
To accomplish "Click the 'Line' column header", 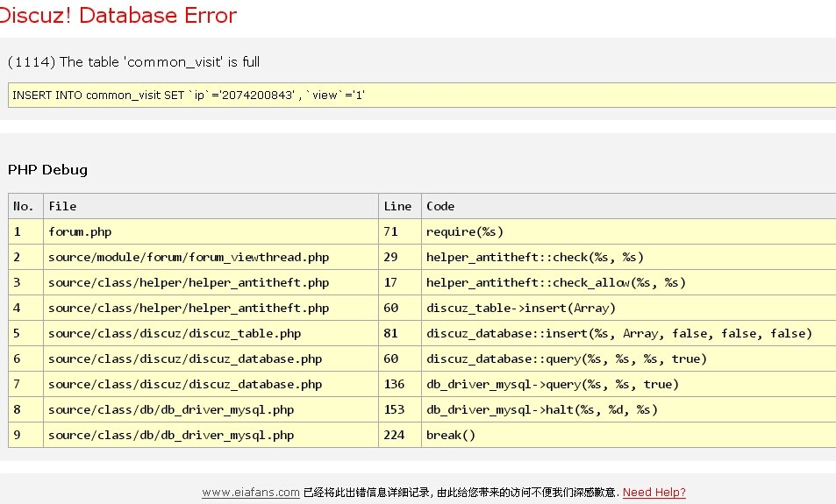I will [400, 206].
